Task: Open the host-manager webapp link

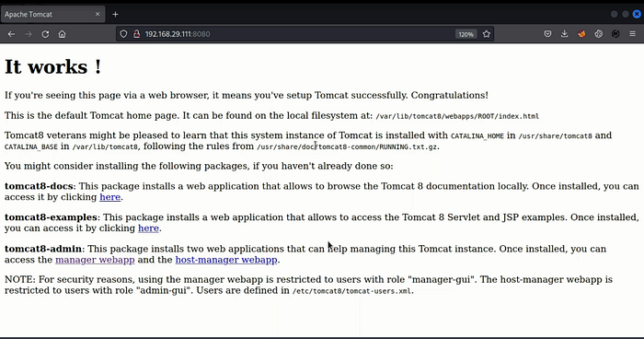Action: (226, 260)
